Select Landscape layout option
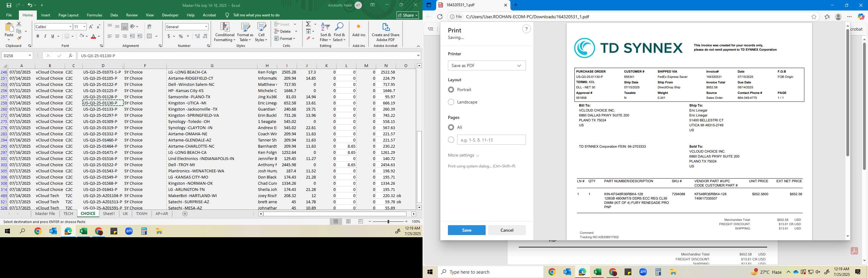 pyautogui.click(x=451, y=102)
